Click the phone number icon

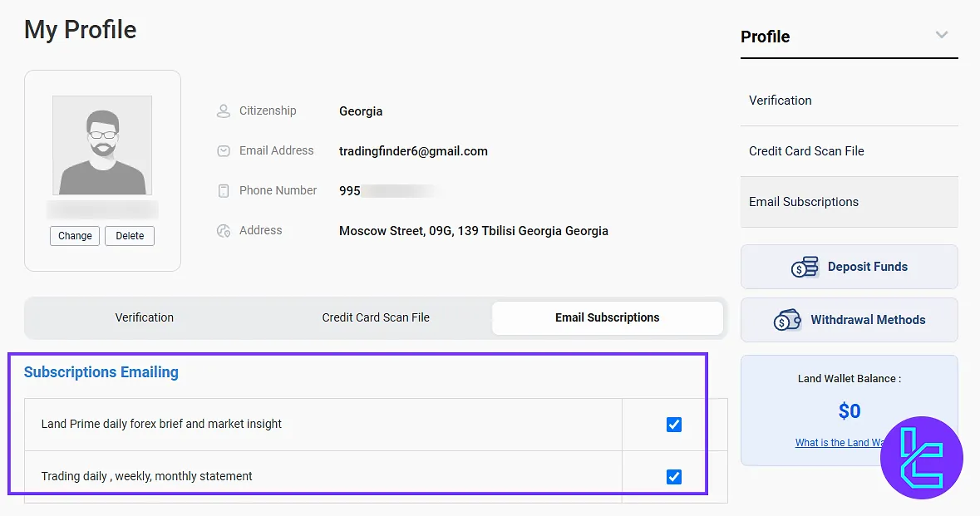point(223,191)
